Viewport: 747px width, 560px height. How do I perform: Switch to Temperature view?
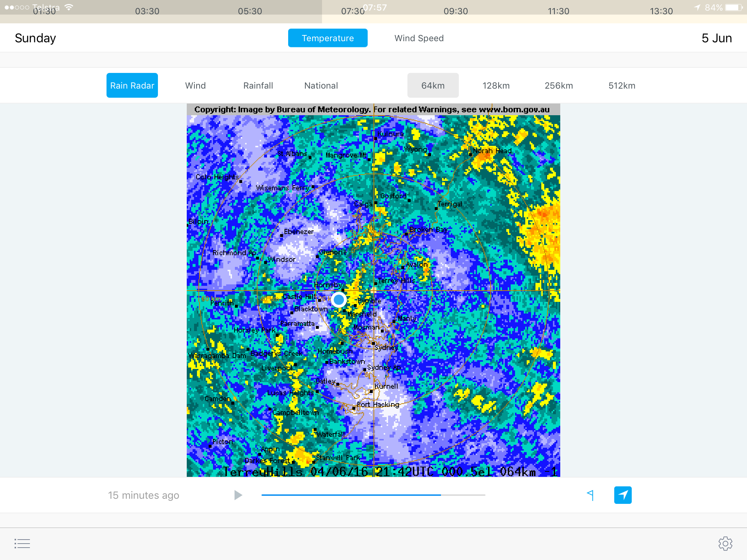pos(328,38)
